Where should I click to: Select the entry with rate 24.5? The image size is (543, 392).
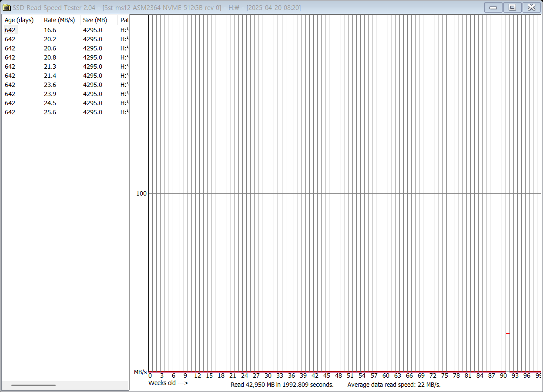[50, 103]
